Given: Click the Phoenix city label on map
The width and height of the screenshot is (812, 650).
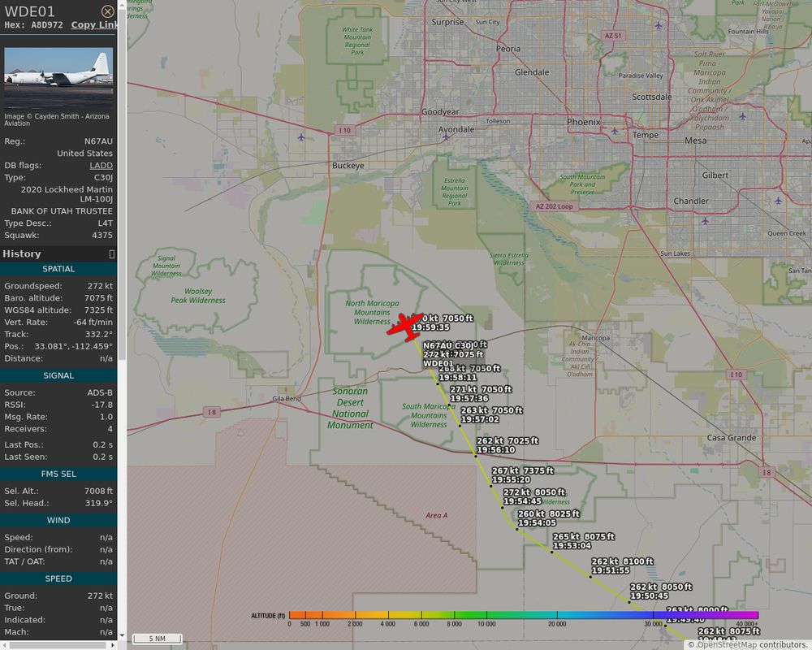Looking at the screenshot, I should [584, 122].
